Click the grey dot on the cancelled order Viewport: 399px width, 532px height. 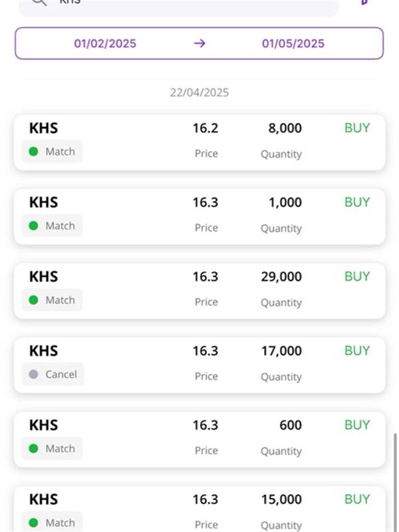click(33, 374)
